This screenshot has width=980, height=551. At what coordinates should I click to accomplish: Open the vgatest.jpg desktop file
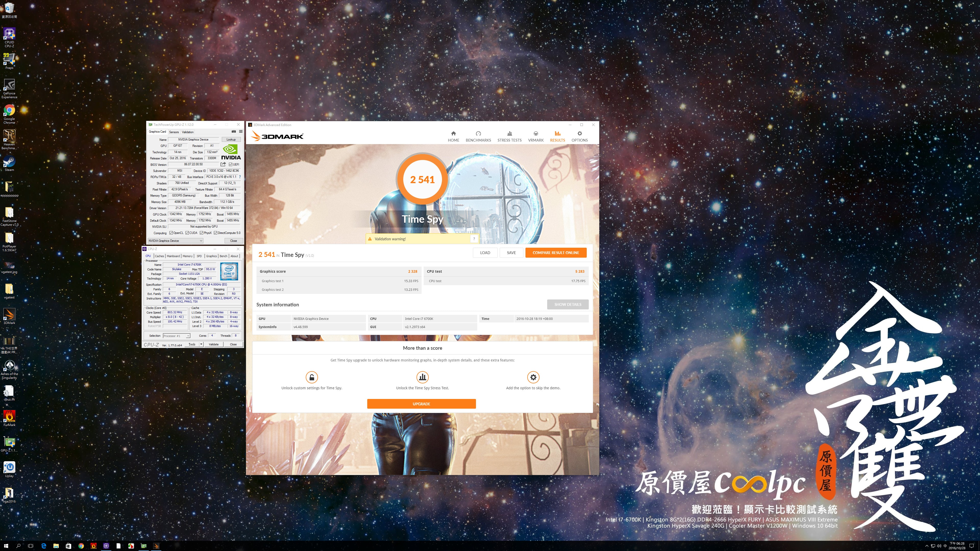click(9, 267)
